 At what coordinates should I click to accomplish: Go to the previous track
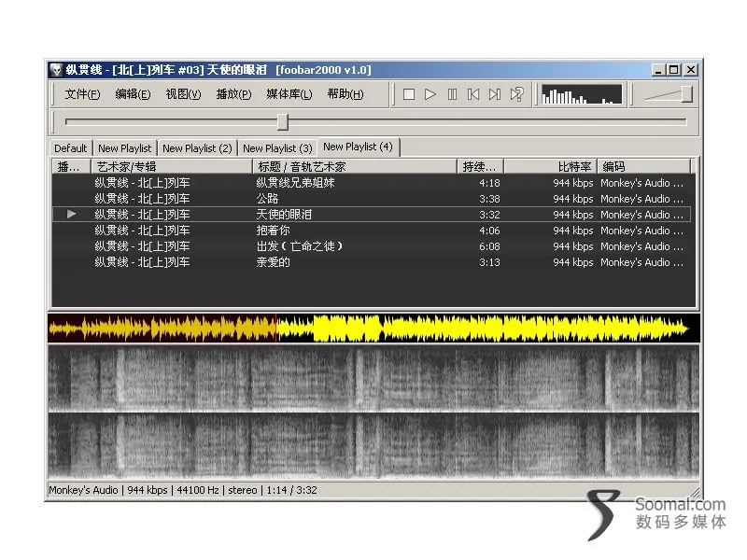(x=473, y=94)
